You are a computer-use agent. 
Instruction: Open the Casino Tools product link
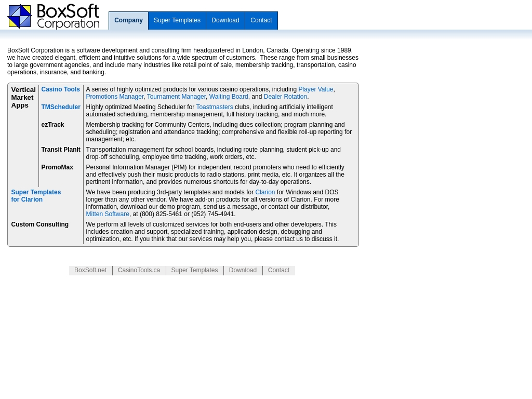pyautogui.click(x=60, y=89)
